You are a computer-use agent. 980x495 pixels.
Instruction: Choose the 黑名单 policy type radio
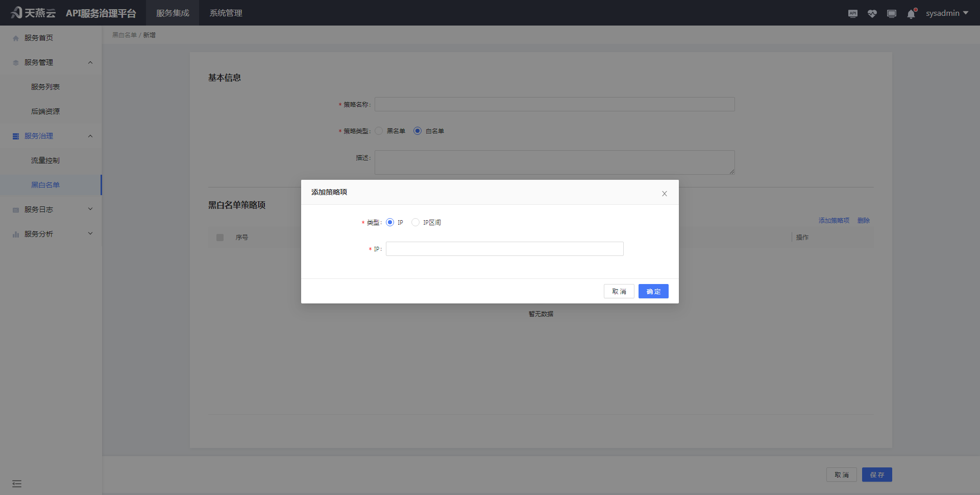pos(379,131)
